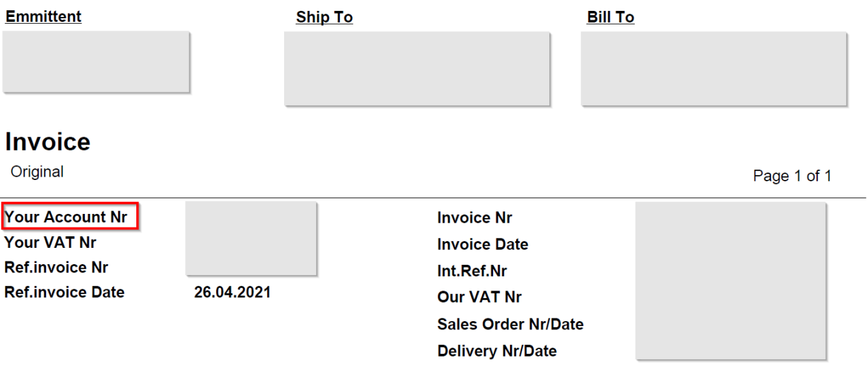Click the Ship To heading
The width and height of the screenshot is (868, 366).
point(324,17)
